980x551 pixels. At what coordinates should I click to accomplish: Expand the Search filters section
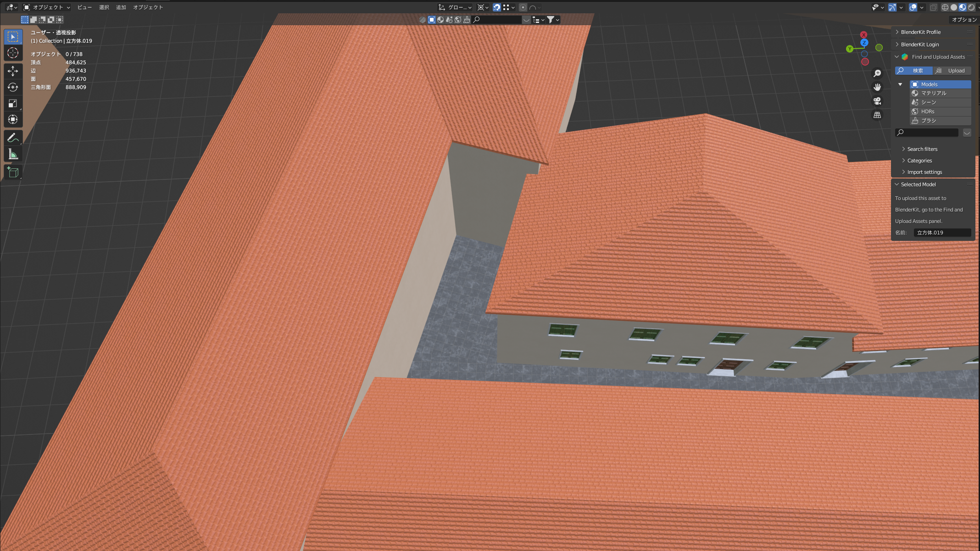pos(922,149)
